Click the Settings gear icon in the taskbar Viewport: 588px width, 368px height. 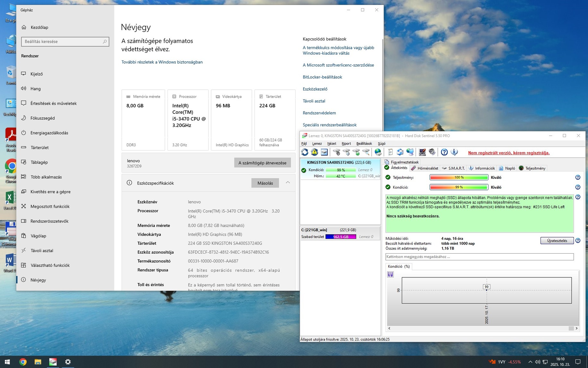(x=68, y=362)
